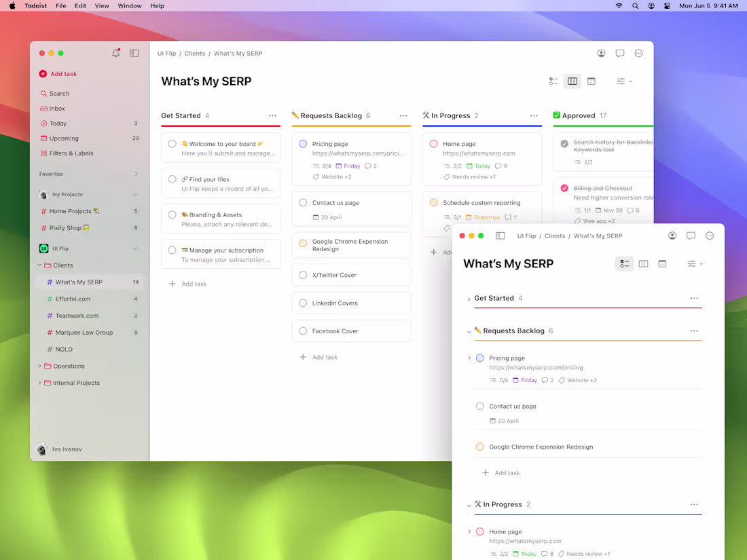Screen dimensions: 747x560
Task: Toggle the sidebar visibility icon
Action: pos(134,52)
